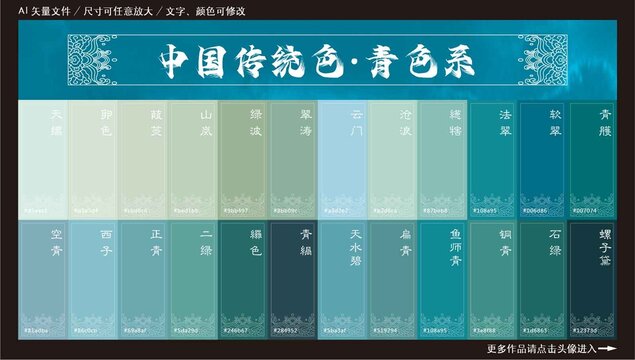Choose the 石绿 dark green swatch
Screen dimensions: 635x360
coord(542,279)
